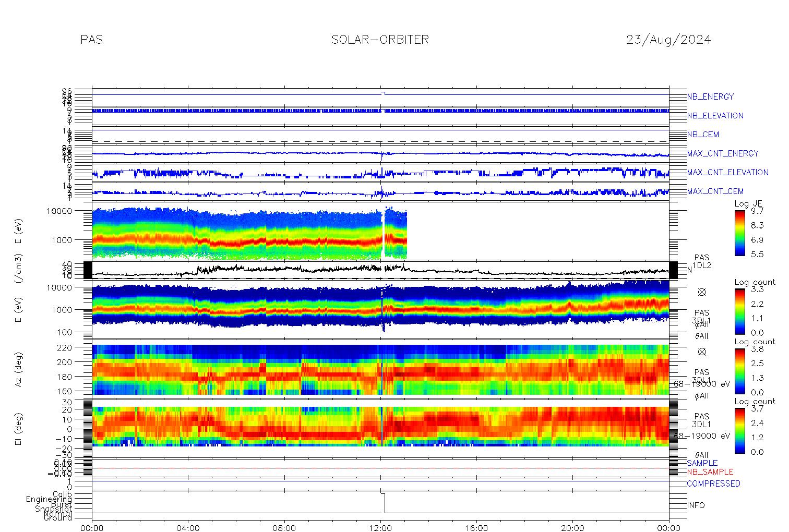Click the INFO label

tap(696, 505)
